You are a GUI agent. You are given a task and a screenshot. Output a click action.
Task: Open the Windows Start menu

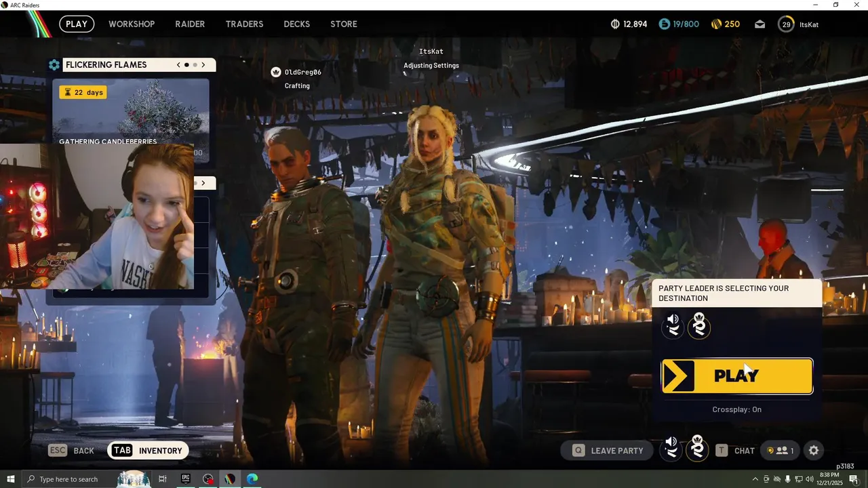click(10, 479)
